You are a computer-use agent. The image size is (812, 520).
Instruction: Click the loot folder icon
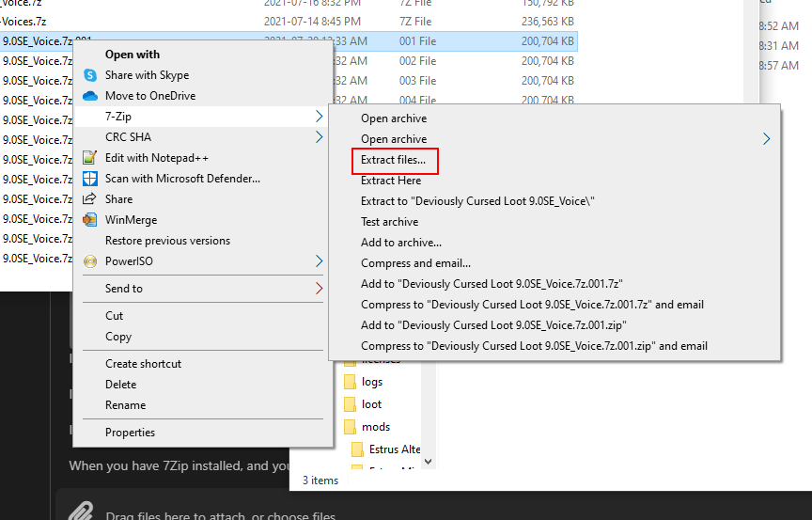350,404
